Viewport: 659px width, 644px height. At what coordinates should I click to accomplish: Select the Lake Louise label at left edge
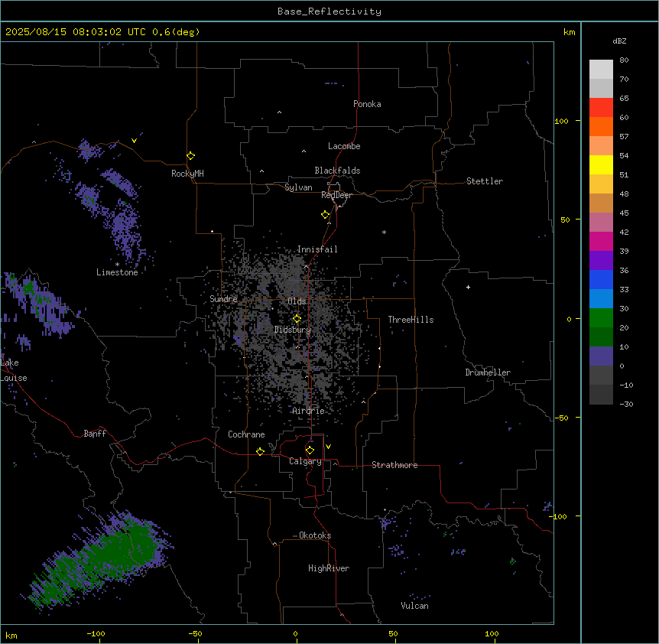click(x=14, y=370)
